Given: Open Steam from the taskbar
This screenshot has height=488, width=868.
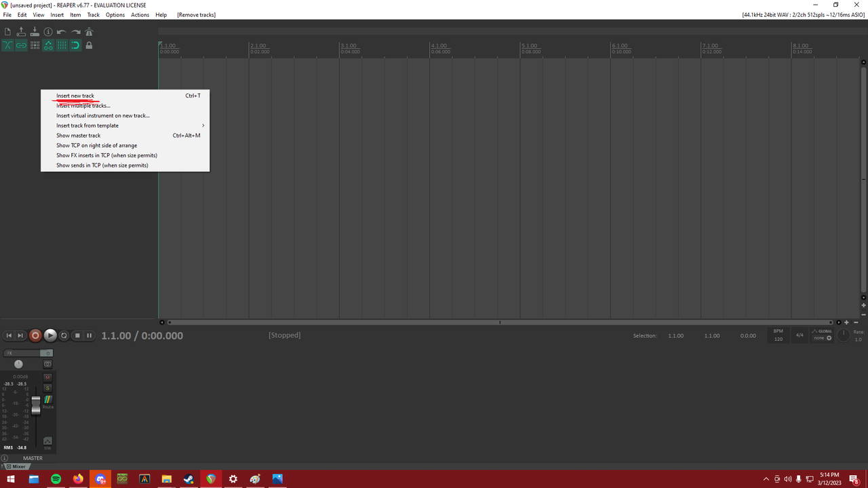Looking at the screenshot, I should [189, 479].
